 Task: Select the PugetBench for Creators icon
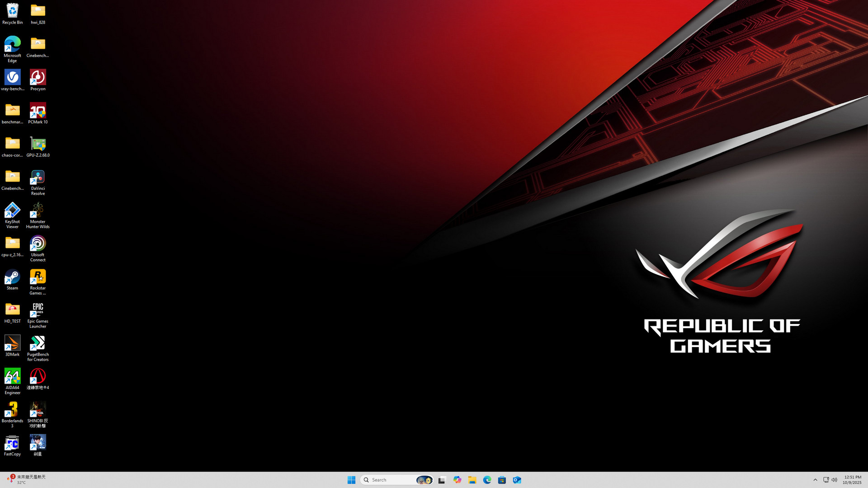(x=38, y=343)
